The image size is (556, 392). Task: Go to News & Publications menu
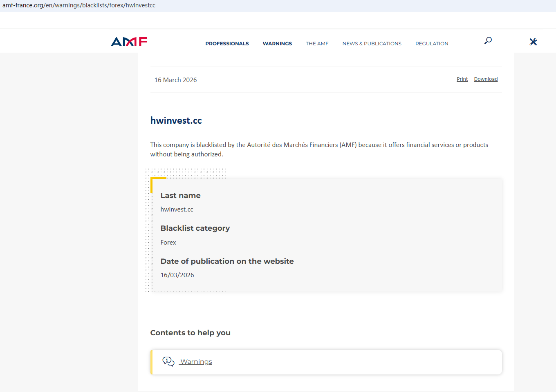372,44
